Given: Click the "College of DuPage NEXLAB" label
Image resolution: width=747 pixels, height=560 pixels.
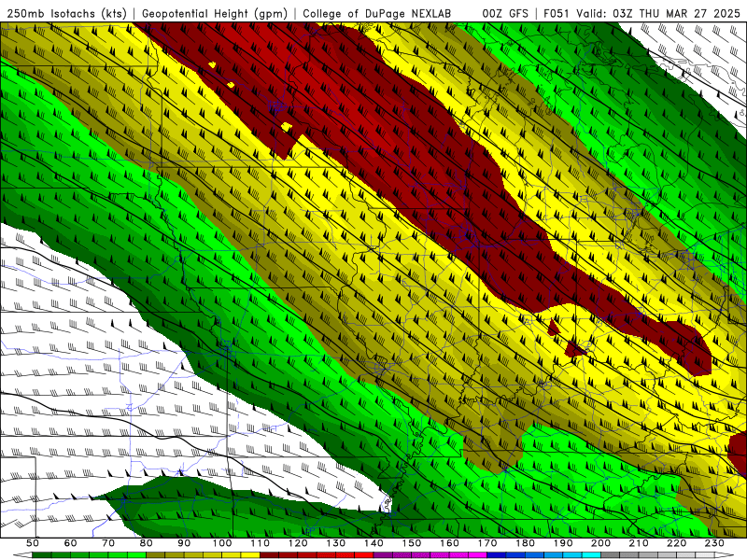Looking at the screenshot, I should [x=377, y=13].
